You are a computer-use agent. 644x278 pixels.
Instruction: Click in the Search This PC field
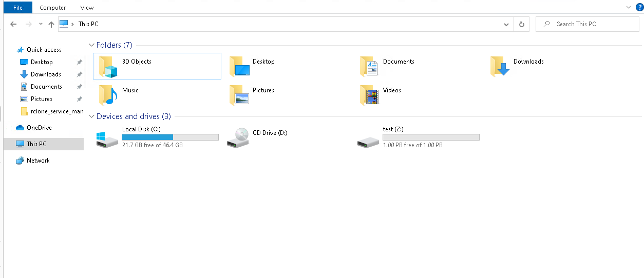coord(588,24)
